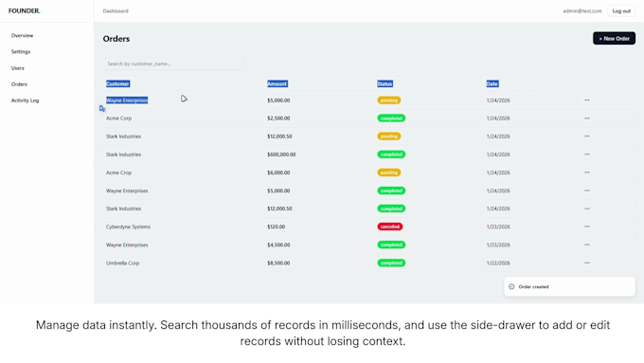Screen dimensions: 644x363
Task: Open actions menu for Acme Crop order
Action: click(x=587, y=172)
